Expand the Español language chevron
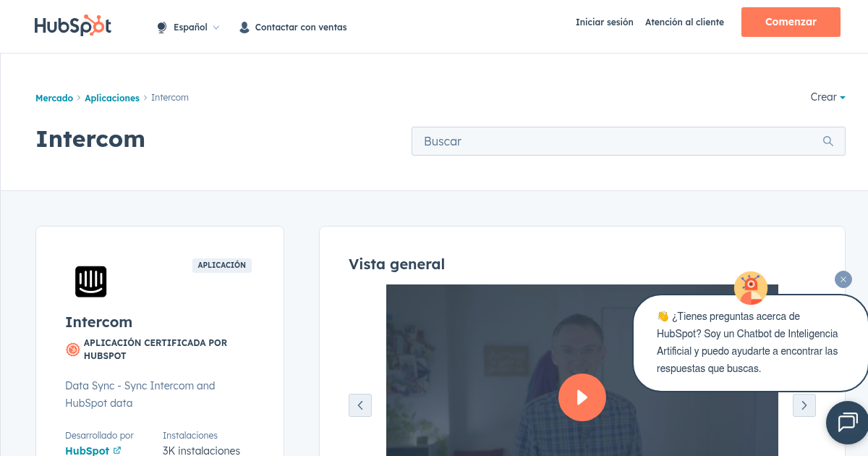The height and width of the screenshot is (456, 868). click(x=216, y=26)
